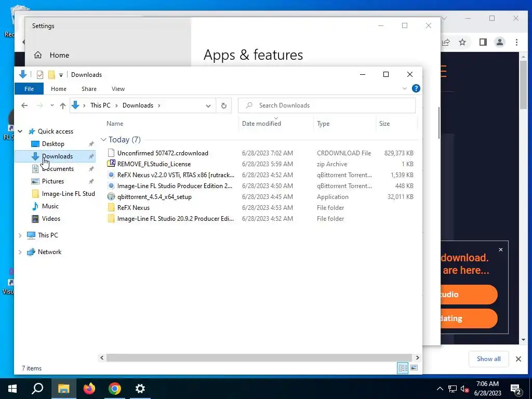Open the Chrome three-dot menu
The height and width of the screenshot is (399, 532).
[x=516, y=43]
